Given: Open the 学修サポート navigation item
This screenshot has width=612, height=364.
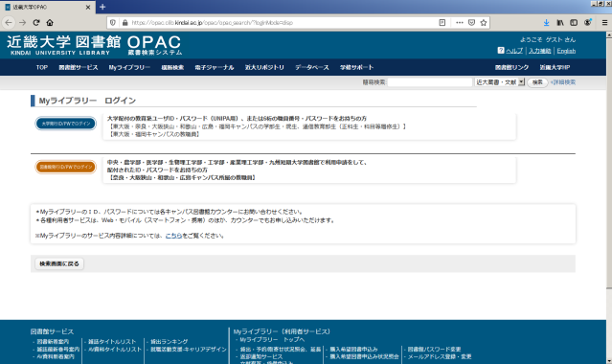Looking at the screenshot, I should (356, 68).
